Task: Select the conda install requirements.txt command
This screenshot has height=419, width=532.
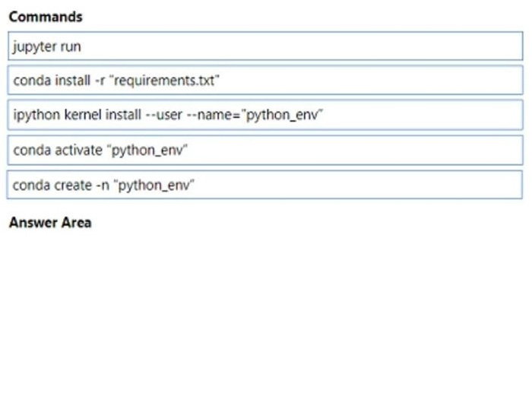Action: (265, 80)
